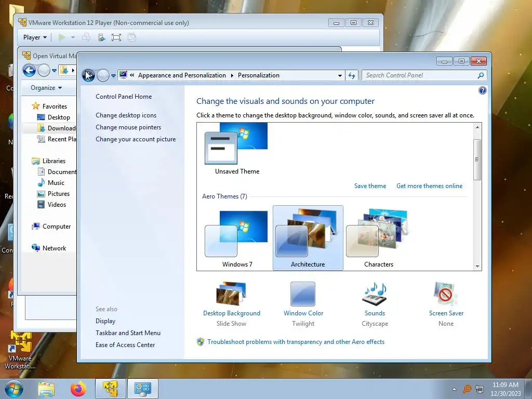Refresh the Personalization page
532x399 pixels.
click(x=352, y=75)
